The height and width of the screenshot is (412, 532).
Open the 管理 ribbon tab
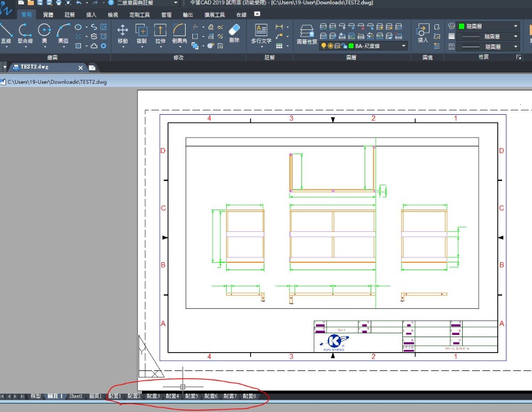pos(166,14)
